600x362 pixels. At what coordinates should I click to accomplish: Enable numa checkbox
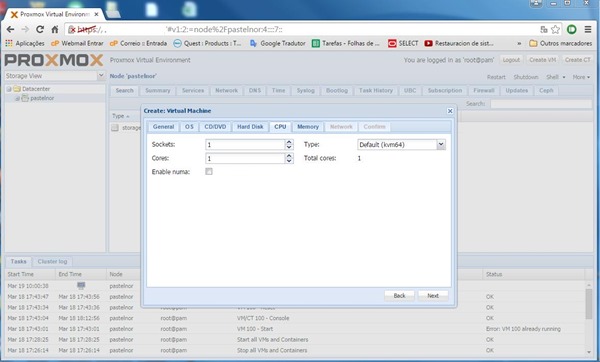pyautogui.click(x=209, y=171)
